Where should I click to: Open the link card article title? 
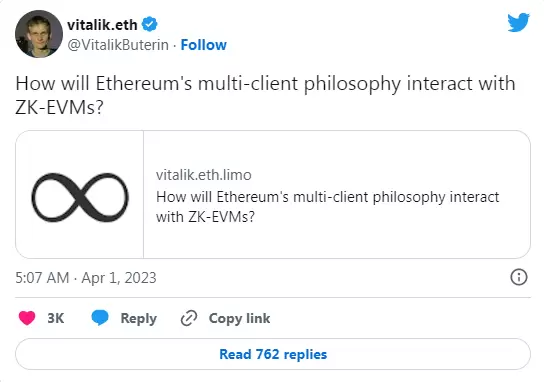click(x=327, y=207)
